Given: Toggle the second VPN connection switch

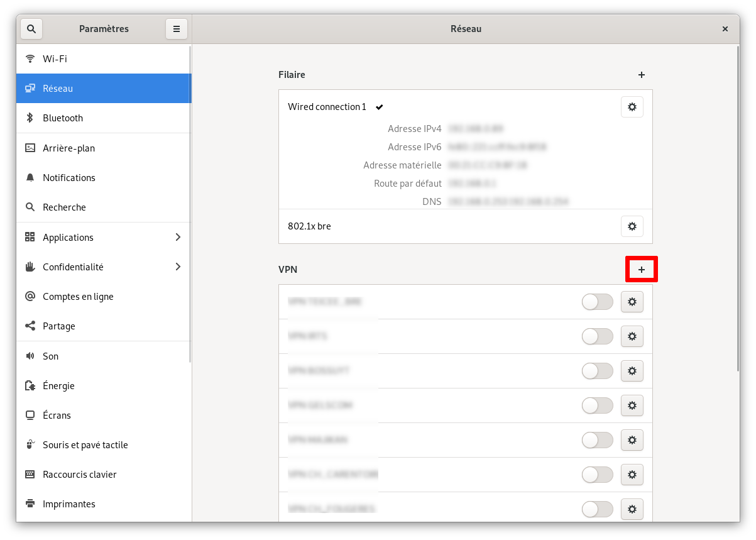Looking at the screenshot, I should (x=598, y=336).
